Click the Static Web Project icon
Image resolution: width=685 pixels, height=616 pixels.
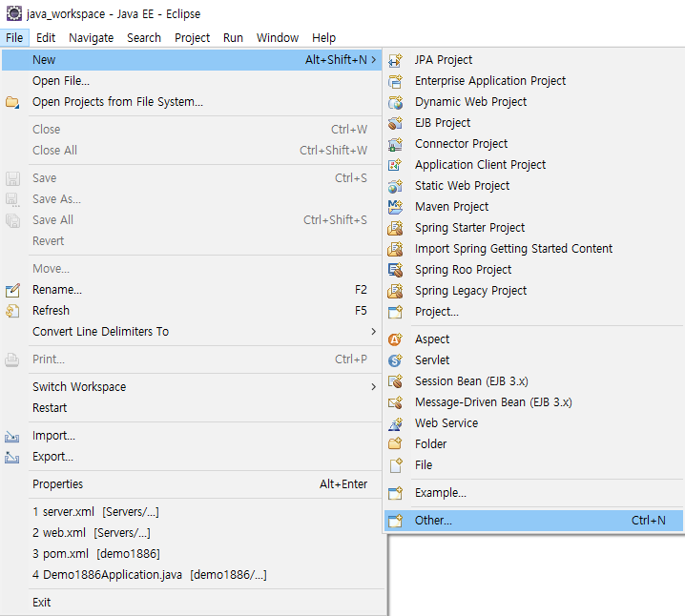[395, 186]
